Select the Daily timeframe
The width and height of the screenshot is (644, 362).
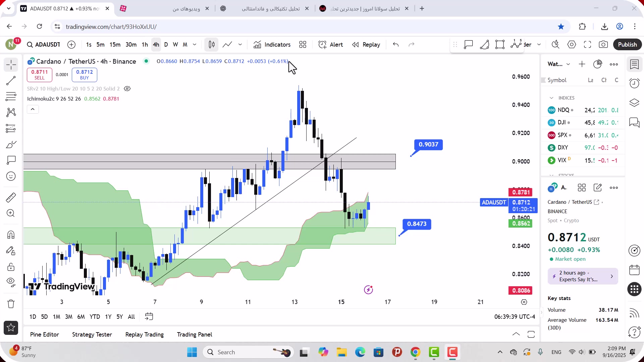point(166,45)
